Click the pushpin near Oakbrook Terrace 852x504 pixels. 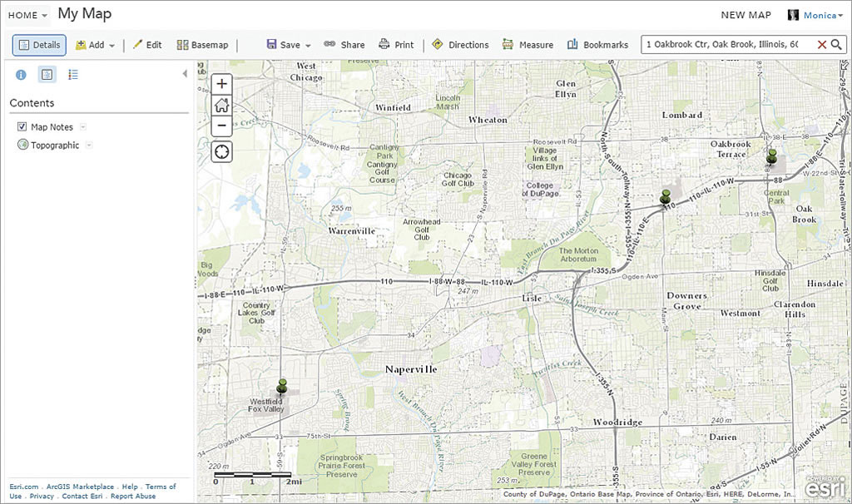click(x=771, y=156)
